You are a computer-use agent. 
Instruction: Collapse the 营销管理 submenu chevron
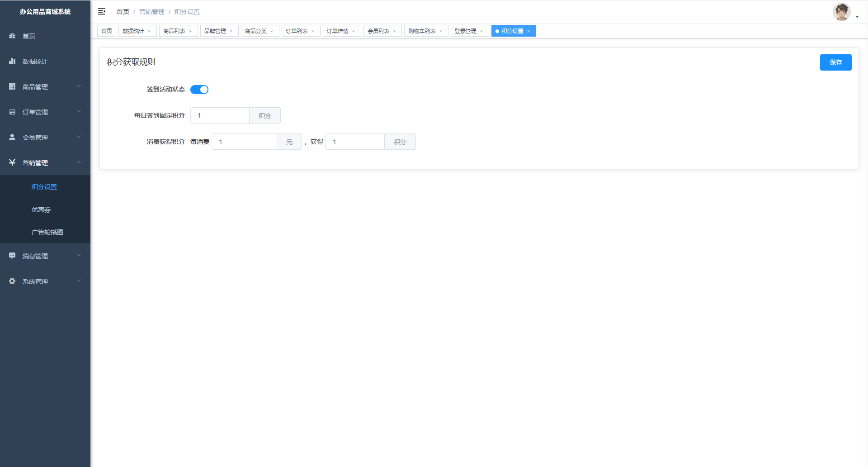pyautogui.click(x=79, y=162)
